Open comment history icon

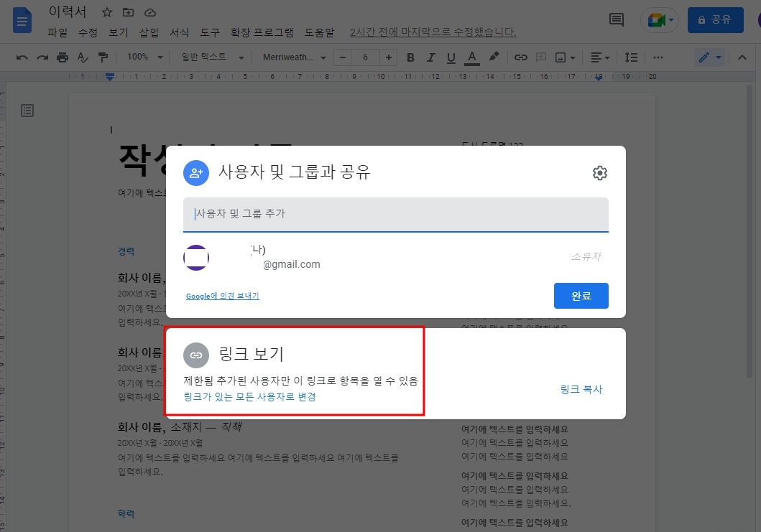pyautogui.click(x=617, y=20)
